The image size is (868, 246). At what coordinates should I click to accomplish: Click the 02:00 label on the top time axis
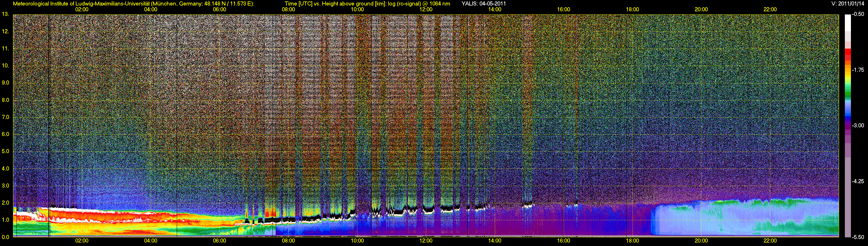click(x=82, y=10)
